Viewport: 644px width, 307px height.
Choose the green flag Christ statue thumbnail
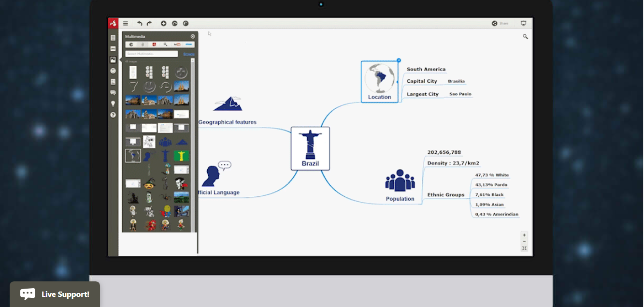tap(182, 156)
